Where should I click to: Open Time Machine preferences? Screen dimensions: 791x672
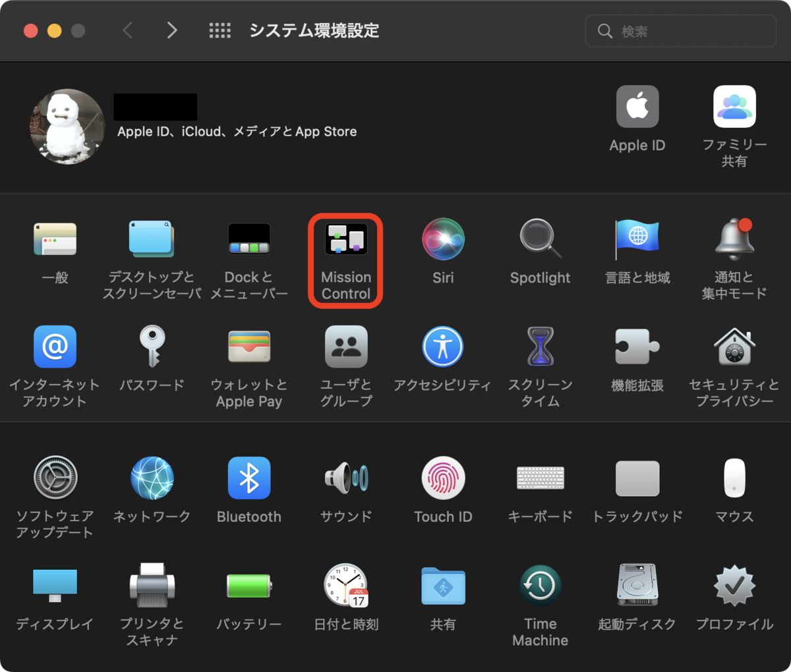[541, 585]
